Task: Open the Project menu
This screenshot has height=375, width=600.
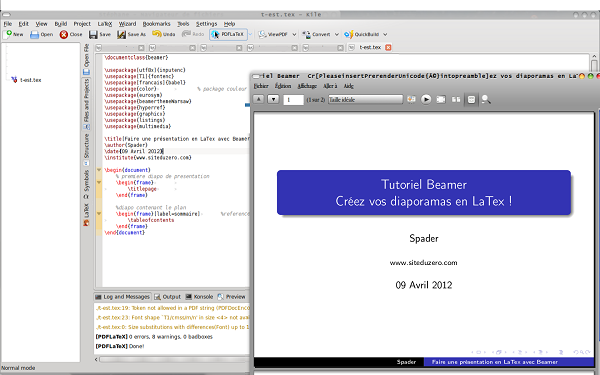Action: (82, 24)
